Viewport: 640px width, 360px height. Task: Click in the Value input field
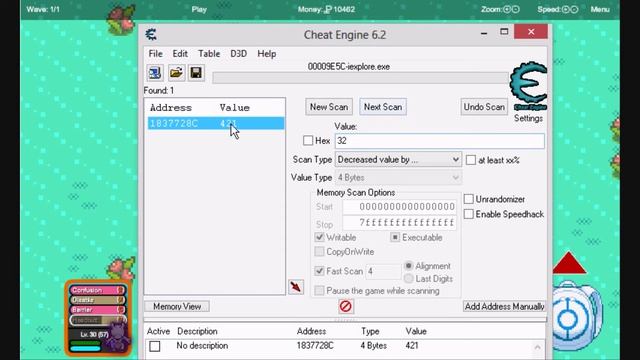[440, 141]
